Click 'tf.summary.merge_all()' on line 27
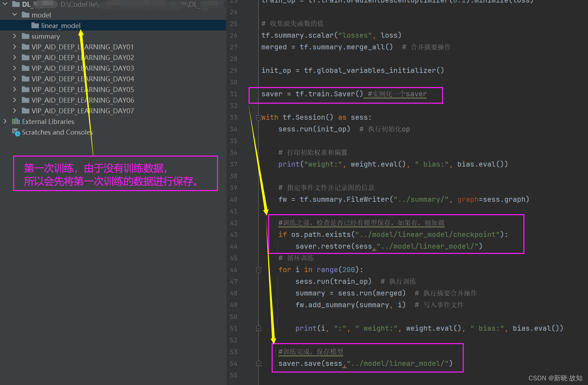 (x=346, y=47)
